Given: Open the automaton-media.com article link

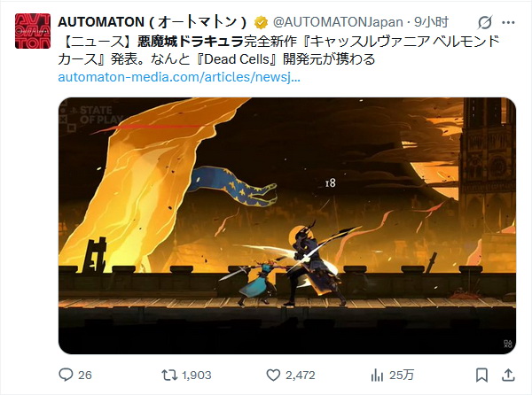Looking at the screenshot, I should [x=179, y=77].
